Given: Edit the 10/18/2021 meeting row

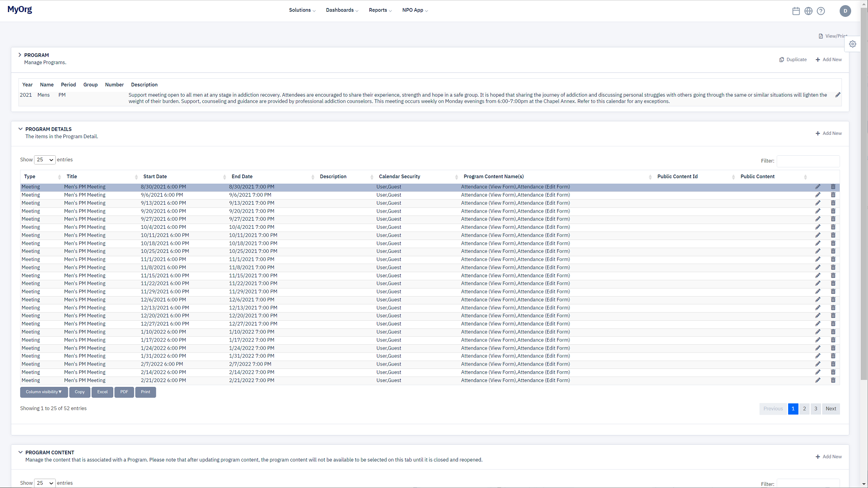Looking at the screenshot, I should (817, 243).
